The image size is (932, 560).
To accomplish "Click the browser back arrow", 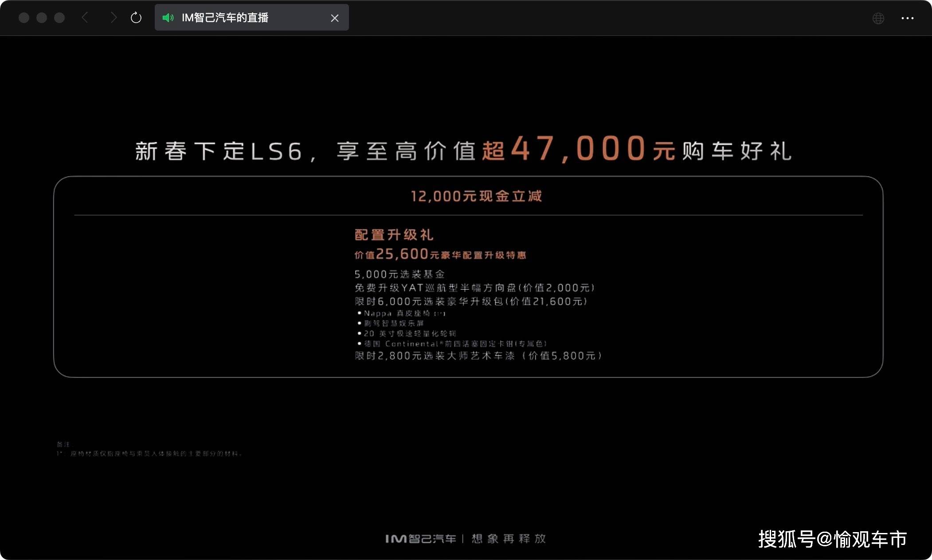I will (85, 18).
